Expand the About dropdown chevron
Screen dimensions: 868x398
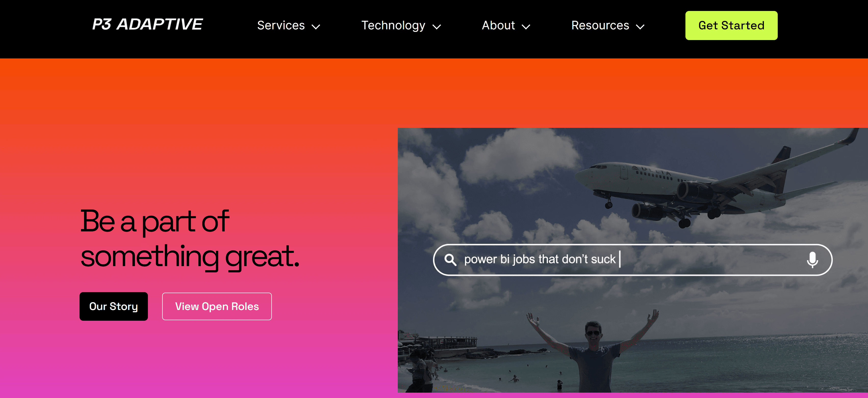[526, 27]
